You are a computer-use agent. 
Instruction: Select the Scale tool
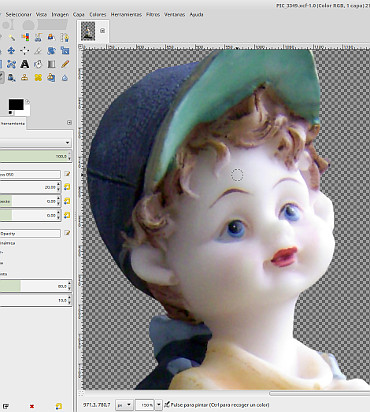(x=65, y=50)
